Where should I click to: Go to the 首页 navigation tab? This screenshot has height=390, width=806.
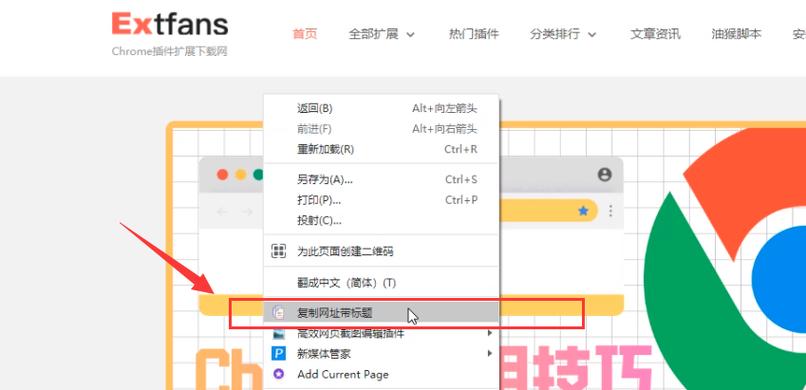(x=305, y=34)
